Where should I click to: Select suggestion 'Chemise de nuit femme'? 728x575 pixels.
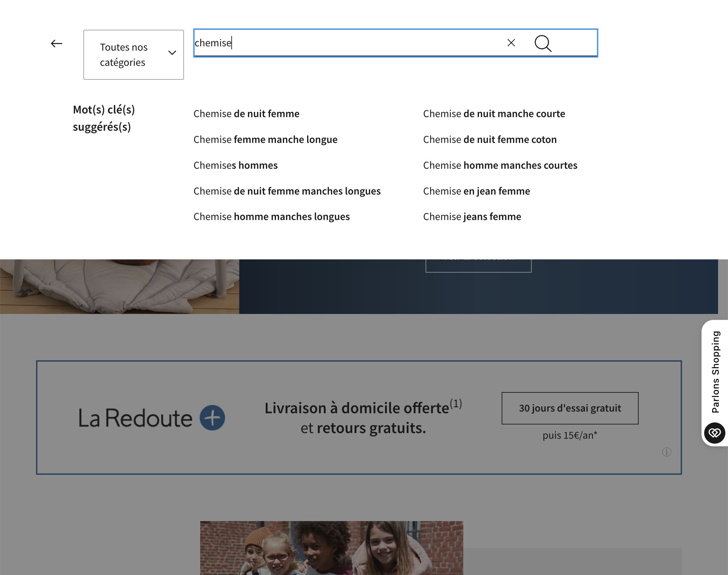(246, 114)
